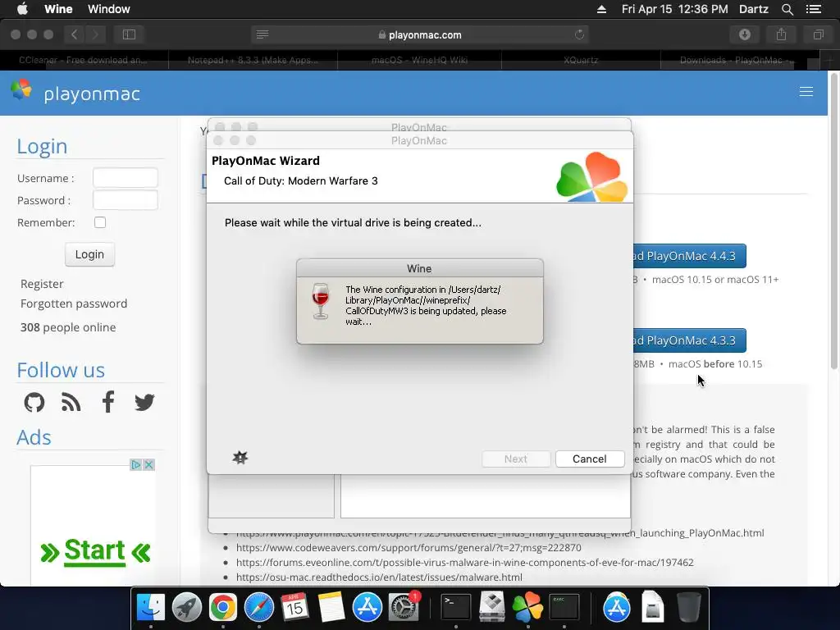Click the Start ad banner
The image size is (840, 630).
click(x=95, y=551)
